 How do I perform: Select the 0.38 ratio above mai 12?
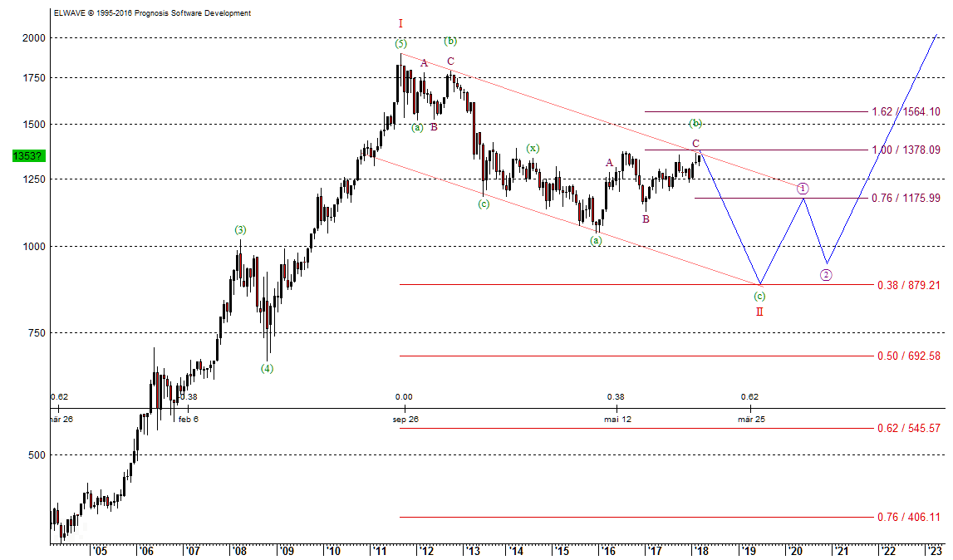[616, 397]
